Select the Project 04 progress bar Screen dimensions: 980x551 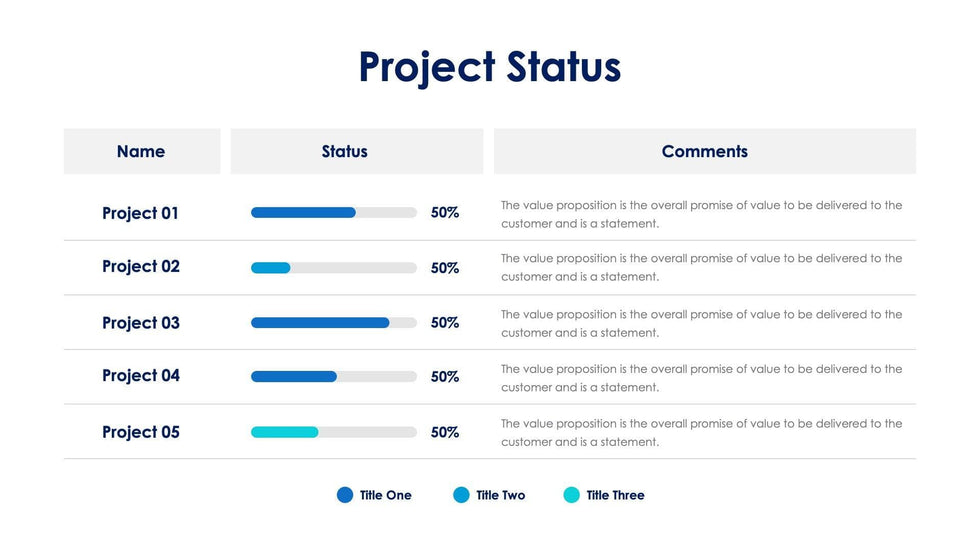coord(333,377)
